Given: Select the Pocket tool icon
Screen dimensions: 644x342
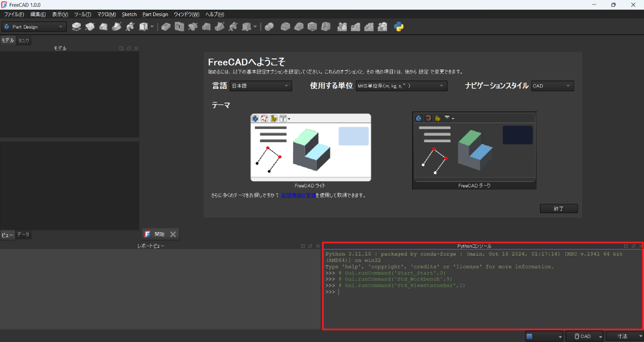Looking at the screenshot, I should click(166, 27).
